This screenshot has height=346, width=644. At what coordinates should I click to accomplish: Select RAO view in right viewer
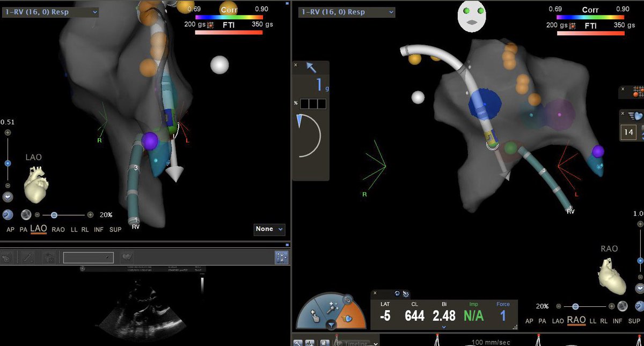point(576,320)
